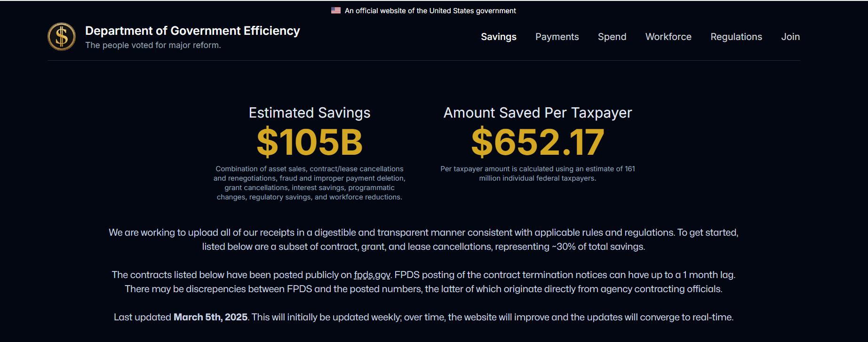Click the US flag icon in banner

336,10
